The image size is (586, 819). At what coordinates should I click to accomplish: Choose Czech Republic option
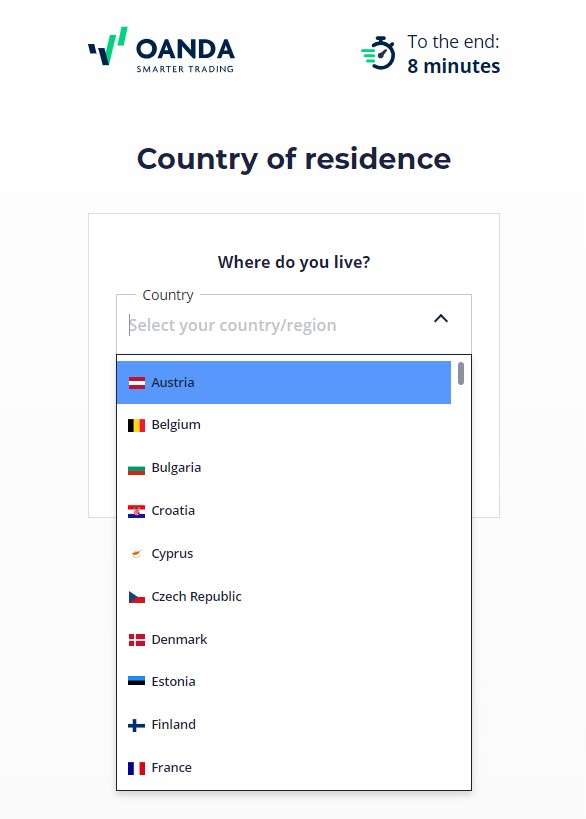[x=284, y=596]
